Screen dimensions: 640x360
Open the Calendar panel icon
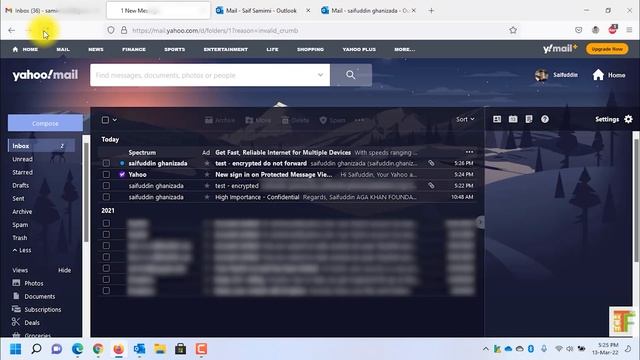tap(513, 119)
